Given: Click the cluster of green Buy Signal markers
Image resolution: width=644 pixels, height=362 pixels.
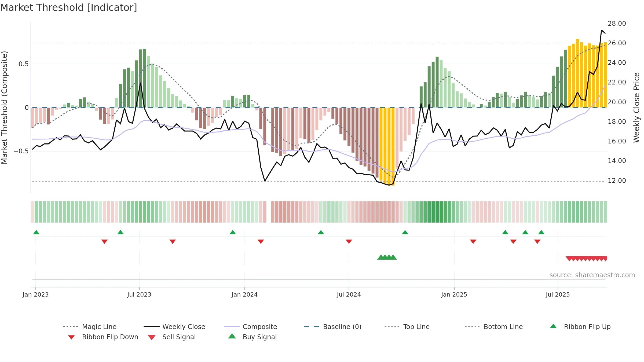Looking at the screenshot, I should point(387,257).
